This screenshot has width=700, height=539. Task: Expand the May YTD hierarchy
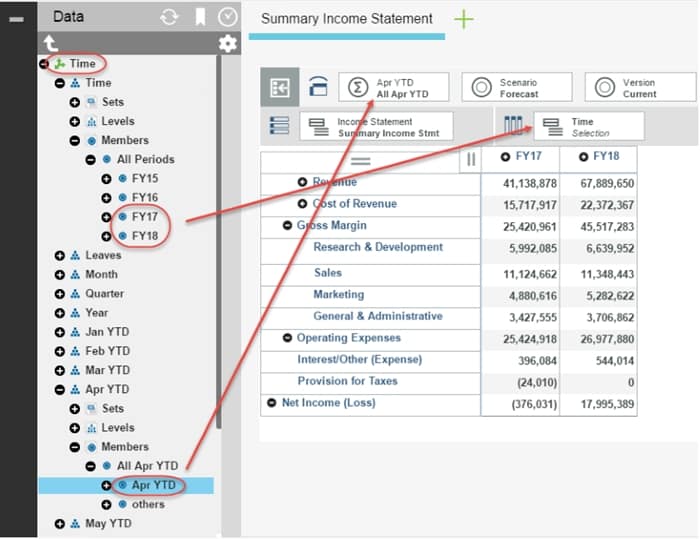[x=60, y=523]
